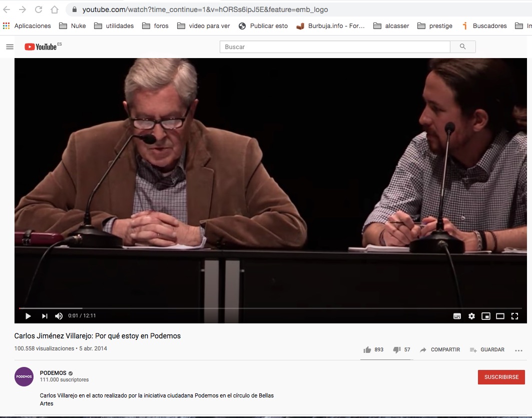Play the video
Viewport: 532px width, 418px height.
point(28,316)
